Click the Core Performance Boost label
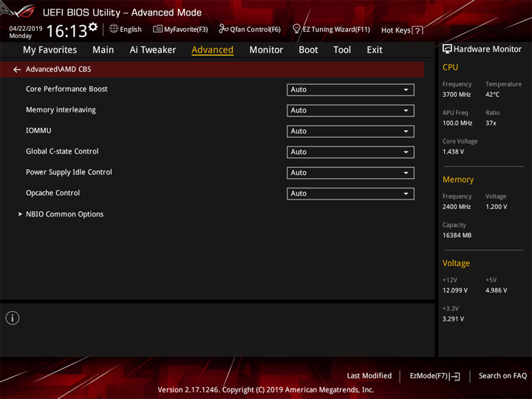 pos(66,89)
